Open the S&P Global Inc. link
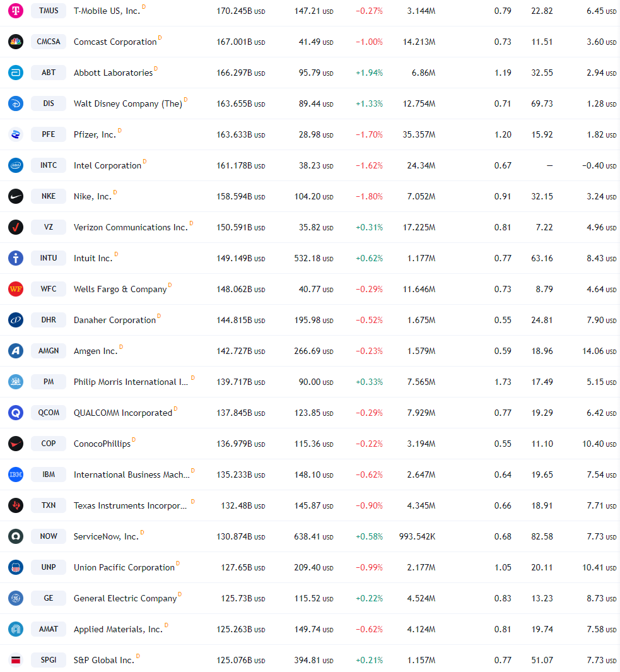This screenshot has width=620, height=672. 104,661
